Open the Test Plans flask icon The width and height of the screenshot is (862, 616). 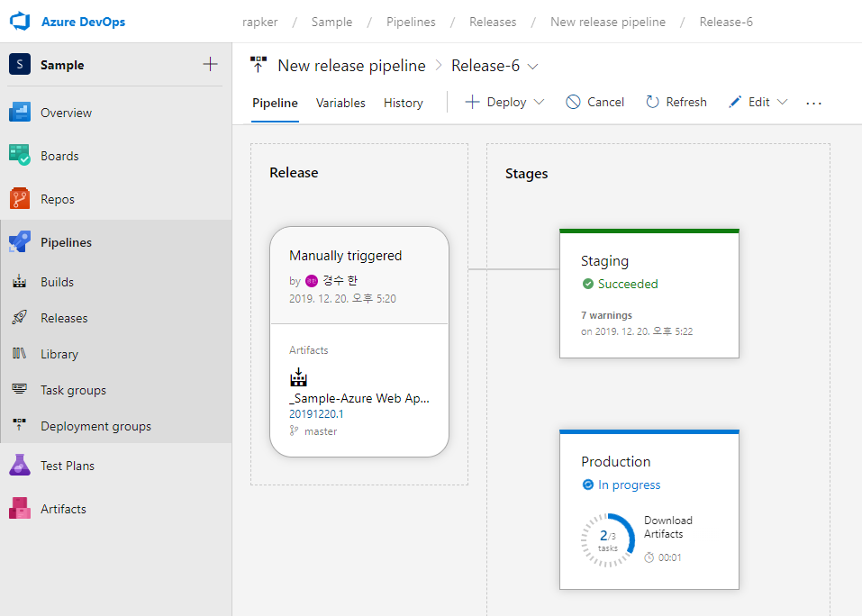[20, 465]
